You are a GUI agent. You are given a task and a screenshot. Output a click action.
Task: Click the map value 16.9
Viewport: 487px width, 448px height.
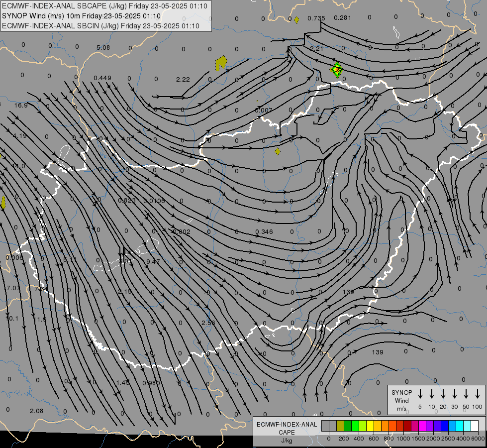[x=21, y=106]
